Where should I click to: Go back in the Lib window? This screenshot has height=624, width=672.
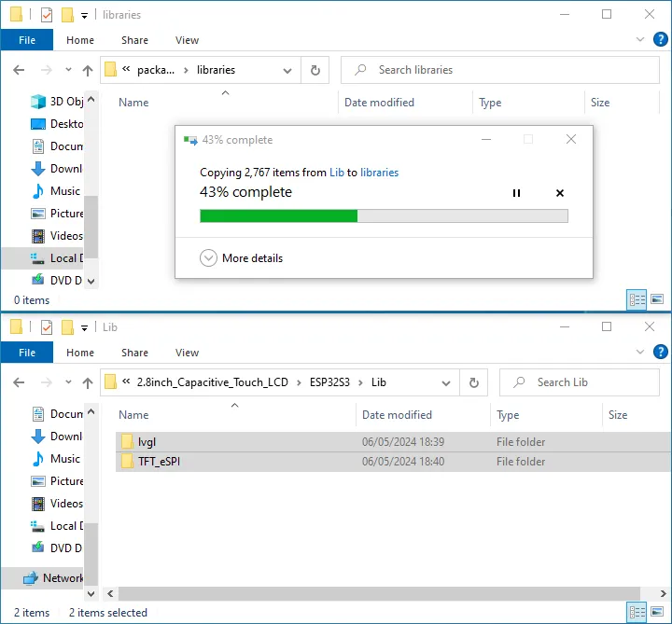pyautogui.click(x=19, y=382)
